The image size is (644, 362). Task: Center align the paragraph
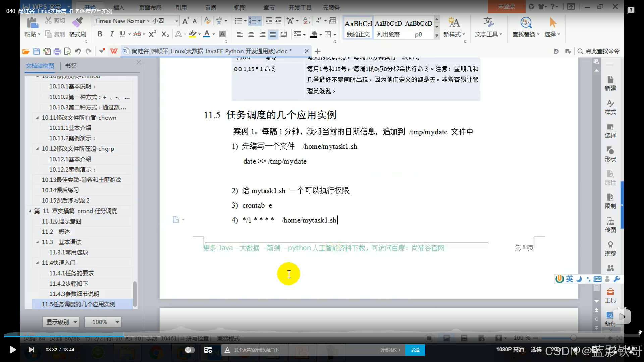[251, 34]
